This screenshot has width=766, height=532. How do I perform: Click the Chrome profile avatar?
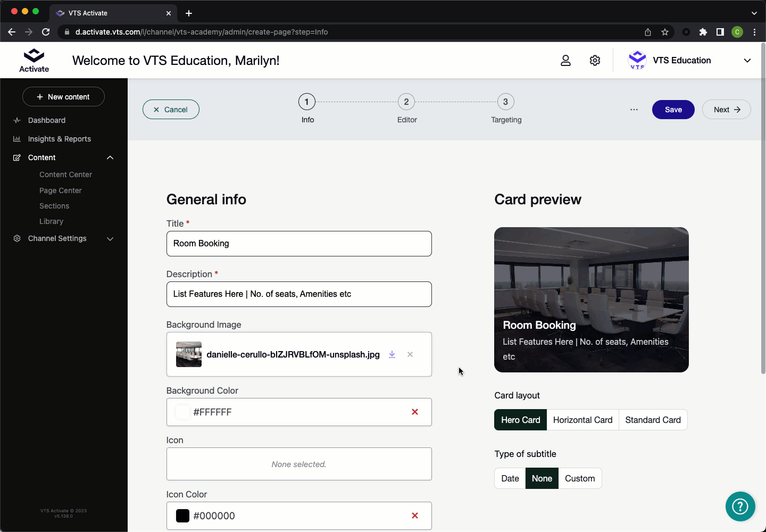[x=737, y=32]
